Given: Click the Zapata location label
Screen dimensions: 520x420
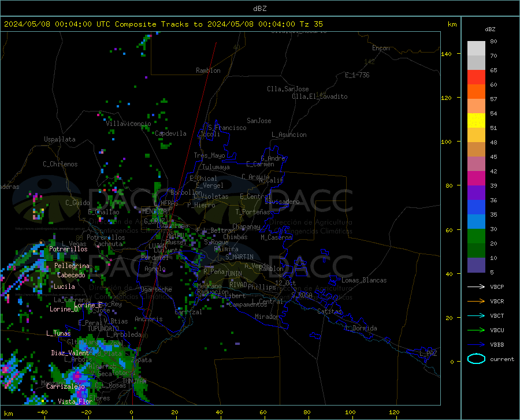Looking at the screenshot, I should pyautogui.click(x=142, y=360).
